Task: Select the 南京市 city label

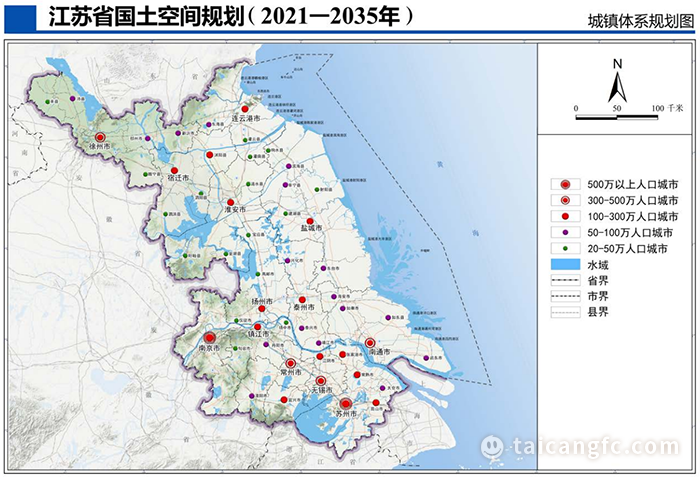Action: (x=209, y=347)
